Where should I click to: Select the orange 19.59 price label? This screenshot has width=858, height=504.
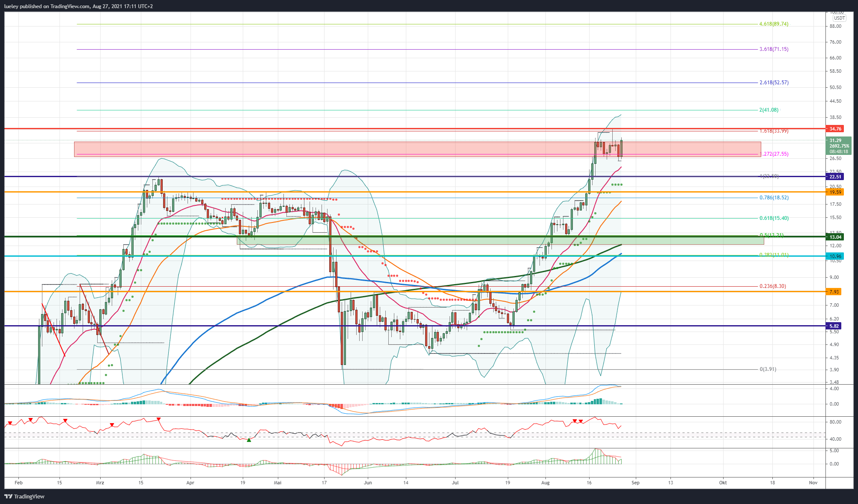pos(835,192)
